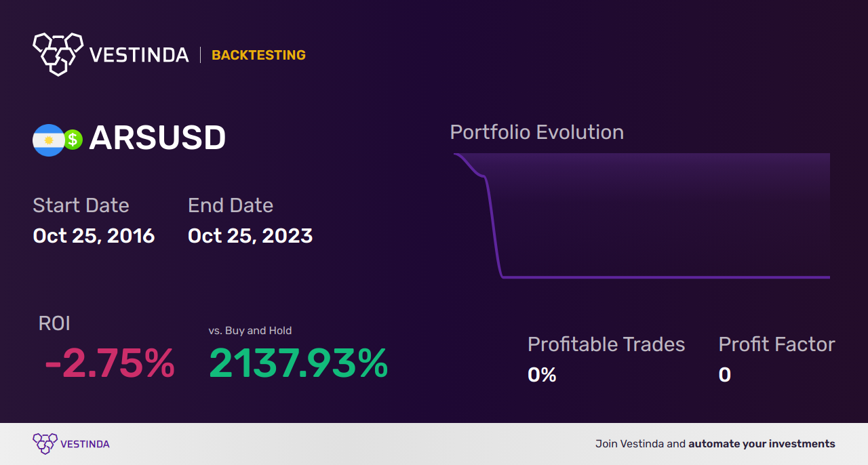868x465 pixels.
Task: Click the Argentina flag icon
Action: pos(48,140)
